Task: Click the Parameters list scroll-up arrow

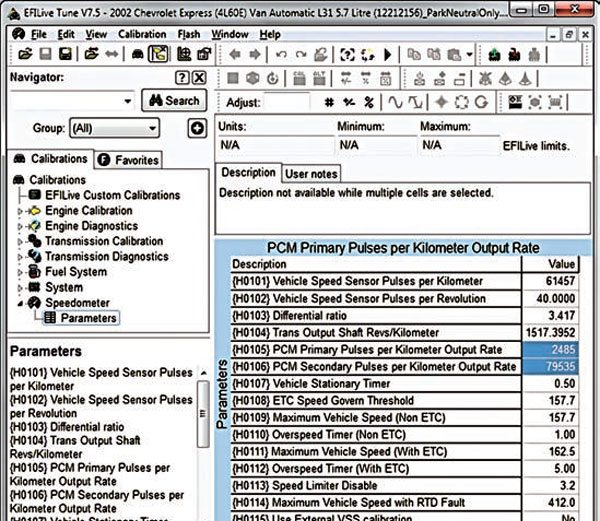Action: [x=204, y=373]
